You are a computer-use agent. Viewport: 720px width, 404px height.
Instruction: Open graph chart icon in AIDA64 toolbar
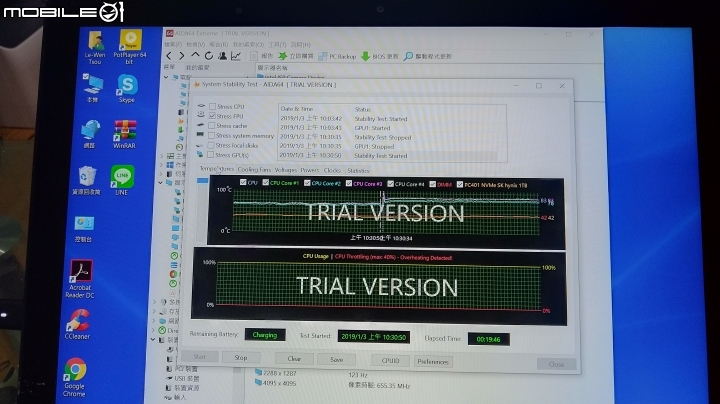pos(236,56)
